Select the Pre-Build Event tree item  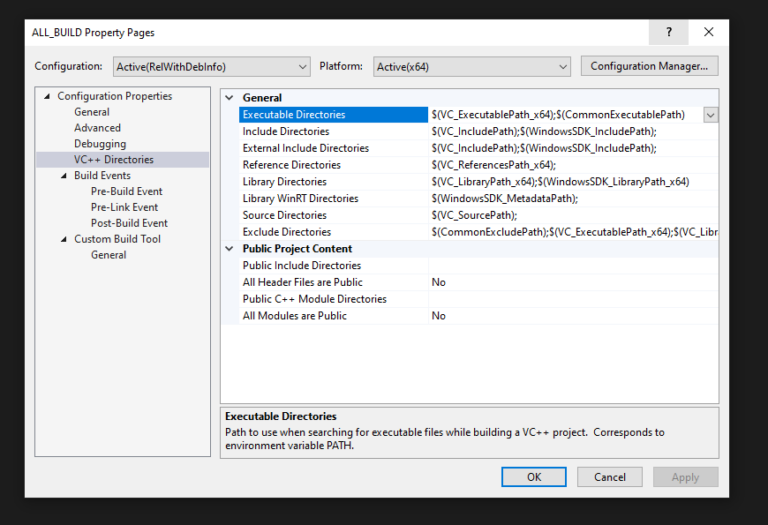coord(126,191)
